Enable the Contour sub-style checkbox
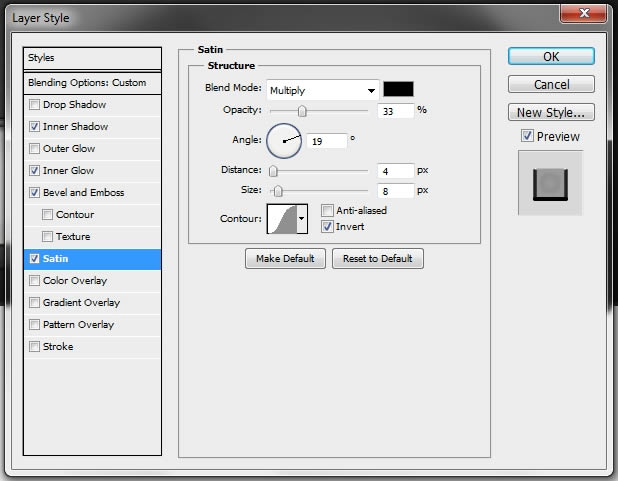618x481 pixels. (x=47, y=214)
